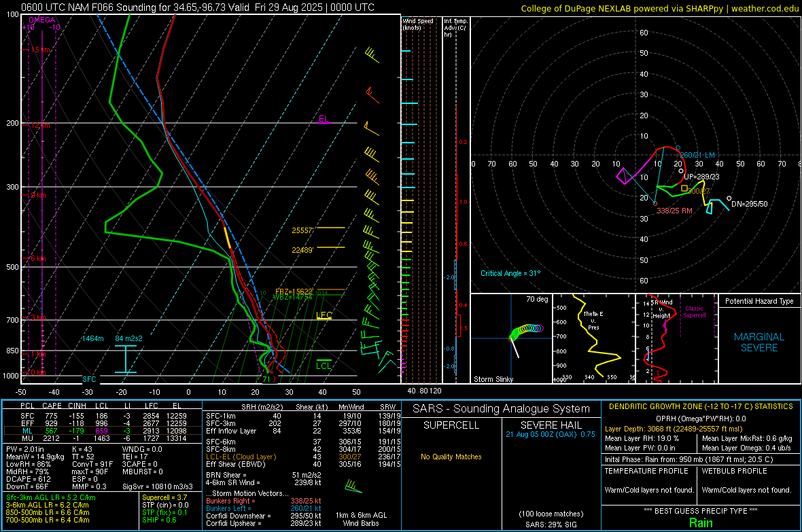Click the 1km & 6km AGL wind barb glyph
The height and width of the screenshot is (532, 802).
coord(353,486)
